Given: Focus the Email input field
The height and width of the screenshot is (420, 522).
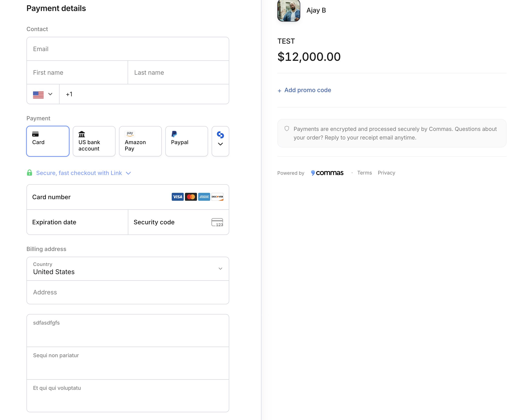Looking at the screenshot, I should pos(128,49).
